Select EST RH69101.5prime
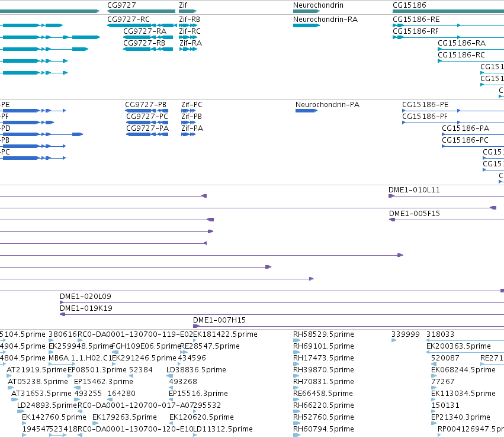This screenshot has height=438, width=504. (323, 346)
